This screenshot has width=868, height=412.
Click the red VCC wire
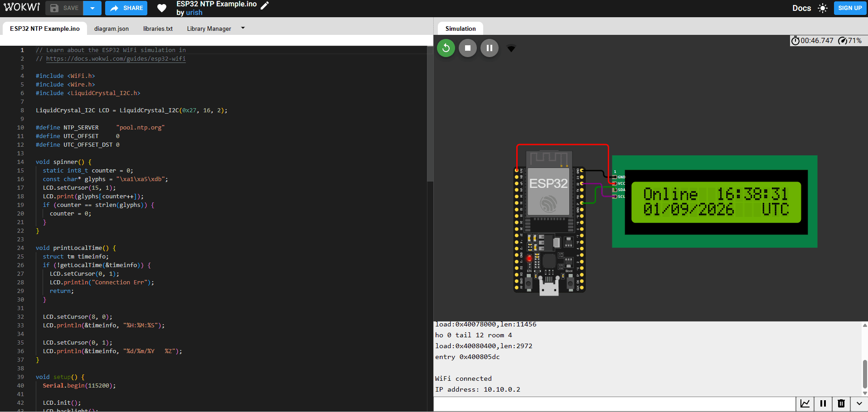[563, 145]
